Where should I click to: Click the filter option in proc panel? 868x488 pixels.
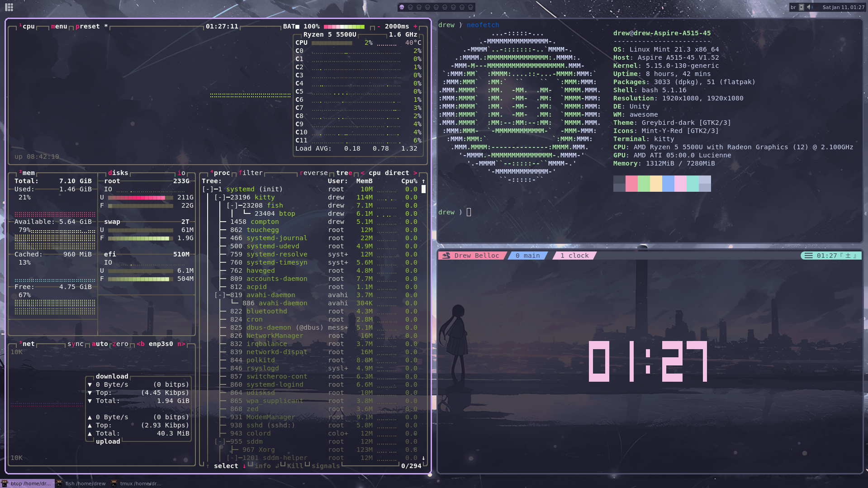tap(251, 173)
